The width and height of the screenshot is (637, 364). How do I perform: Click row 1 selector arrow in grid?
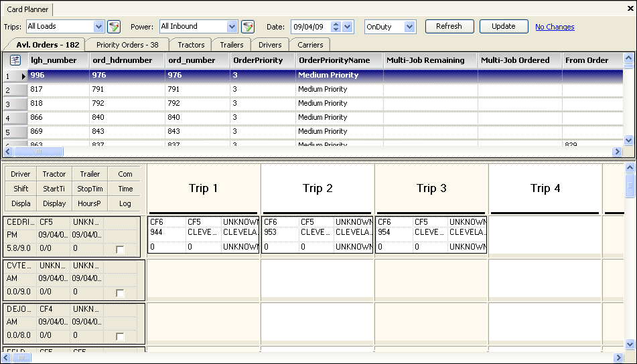(23, 76)
